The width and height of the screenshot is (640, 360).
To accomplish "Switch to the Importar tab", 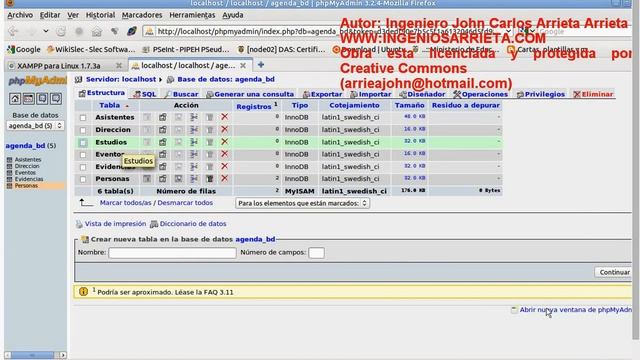I will coord(371,94).
